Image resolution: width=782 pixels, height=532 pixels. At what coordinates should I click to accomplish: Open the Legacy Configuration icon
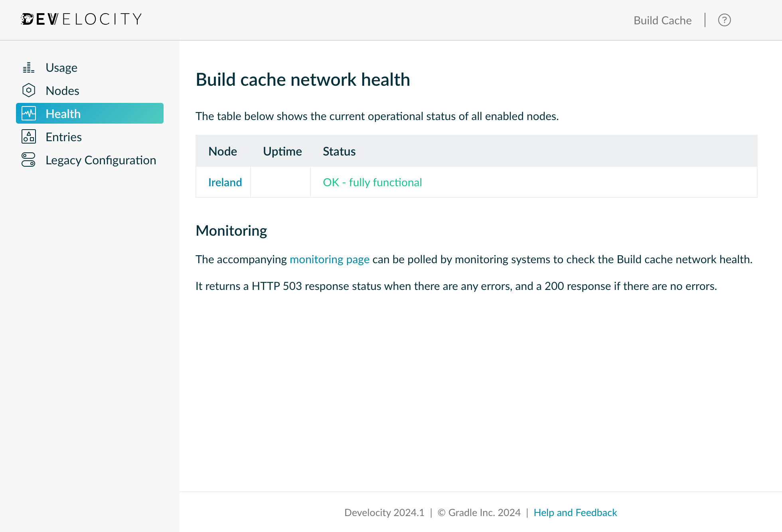pos(28,160)
